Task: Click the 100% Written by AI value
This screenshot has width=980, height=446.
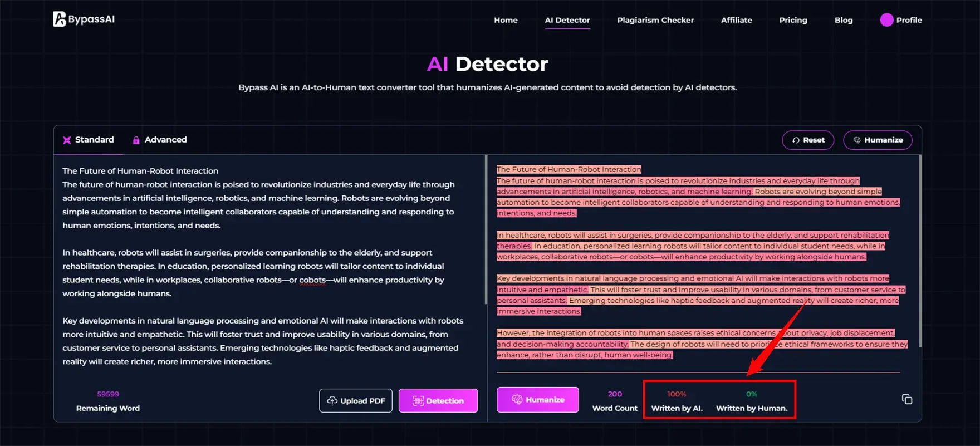Action: coord(677,394)
